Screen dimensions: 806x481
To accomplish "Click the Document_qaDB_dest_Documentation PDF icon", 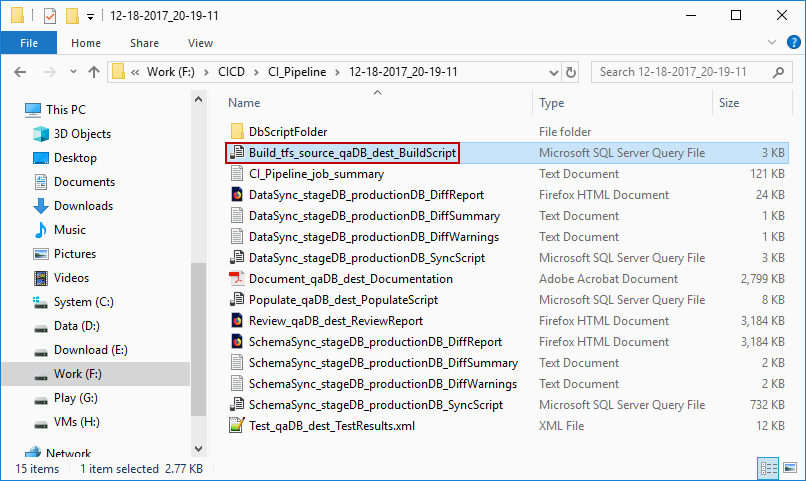I will 237,279.
